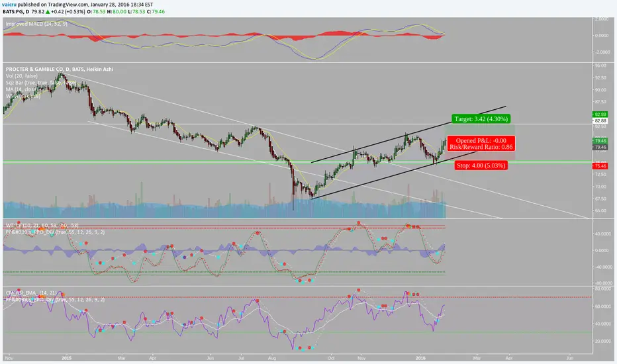Click the PPO_DIV label under CM_RSI_EMA_
The height and width of the screenshot is (364, 617).
click(55, 299)
